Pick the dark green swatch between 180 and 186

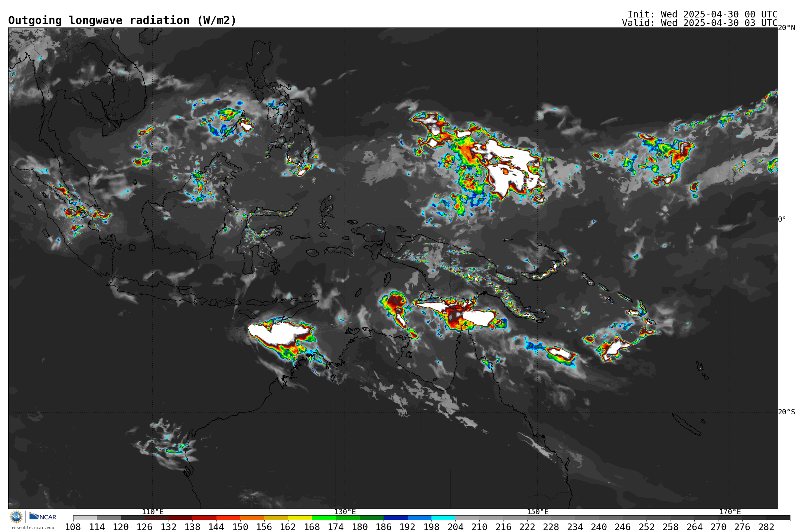coord(372,518)
